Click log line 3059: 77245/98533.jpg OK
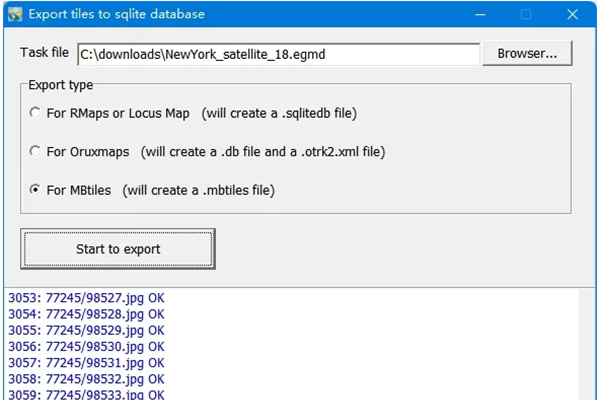This screenshot has height=400, width=600. coord(86,394)
